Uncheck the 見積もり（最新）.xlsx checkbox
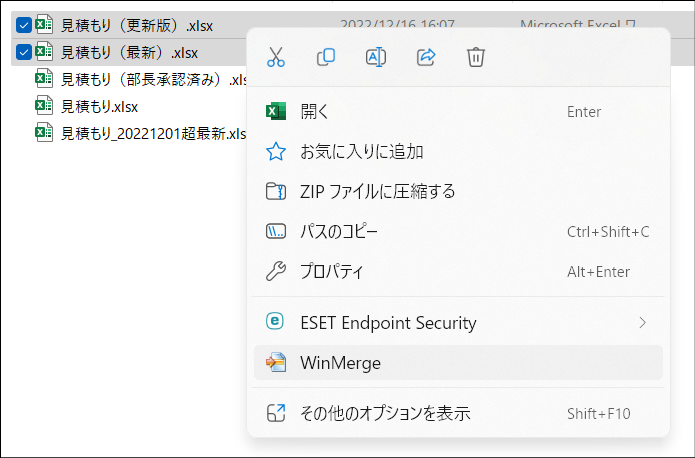Screen dimensions: 695x458 (23, 52)
